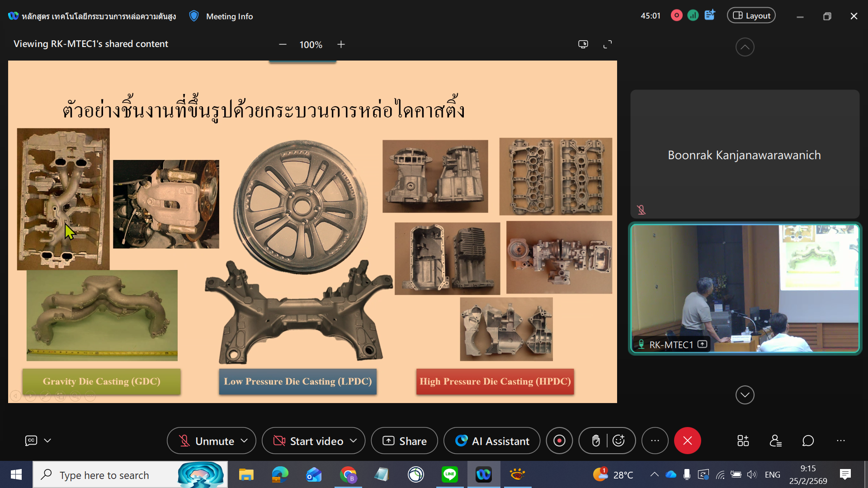Open the chat panel
The width and height of the screenshot is (868, 488).
click(808, 441)
